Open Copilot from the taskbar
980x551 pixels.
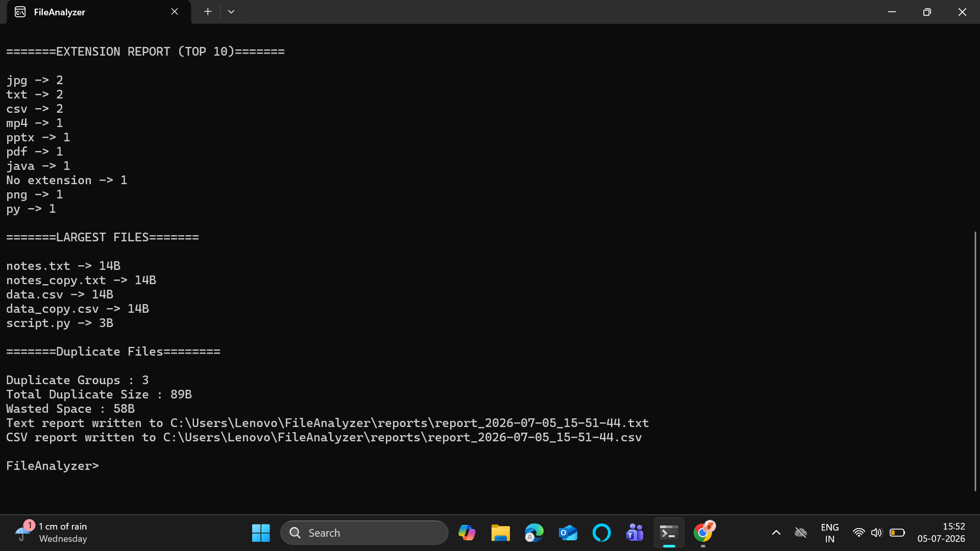[467, 533]
